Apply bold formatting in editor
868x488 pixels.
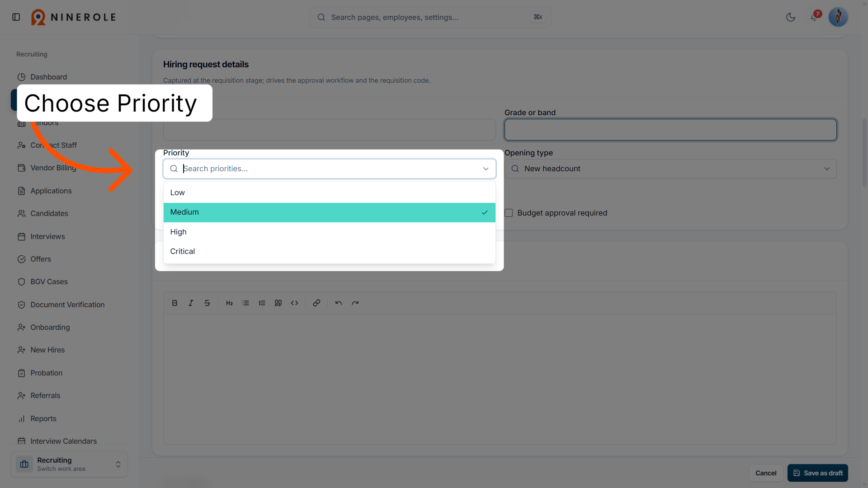pos(175,303)
